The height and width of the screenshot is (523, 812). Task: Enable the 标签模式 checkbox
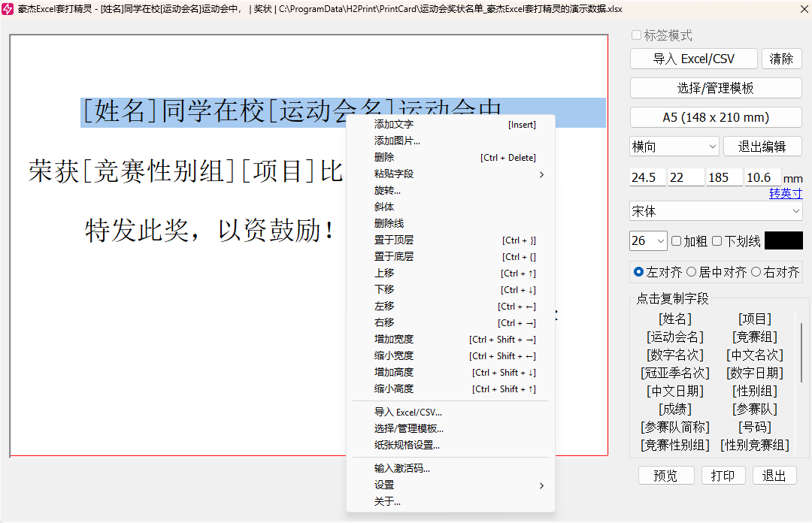[x=637, y=35]
